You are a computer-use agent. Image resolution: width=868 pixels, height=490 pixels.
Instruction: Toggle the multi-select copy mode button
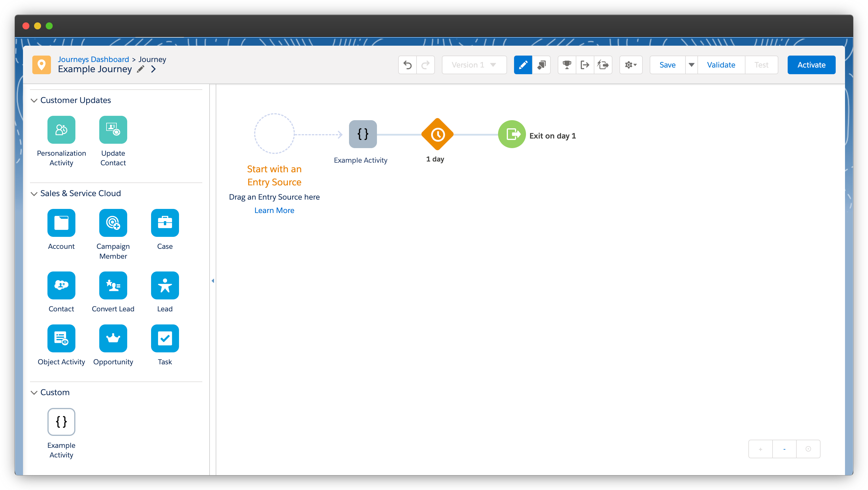pos(541,65)
